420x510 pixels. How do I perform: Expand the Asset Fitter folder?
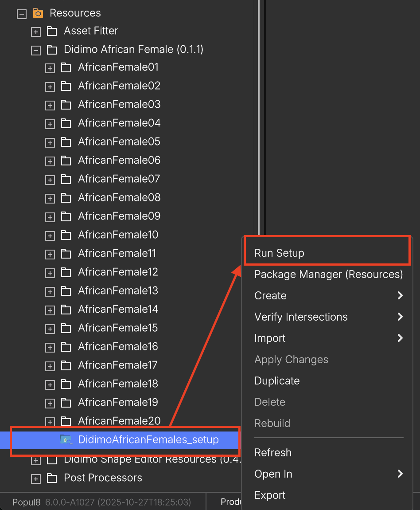[x=36, y=32]
